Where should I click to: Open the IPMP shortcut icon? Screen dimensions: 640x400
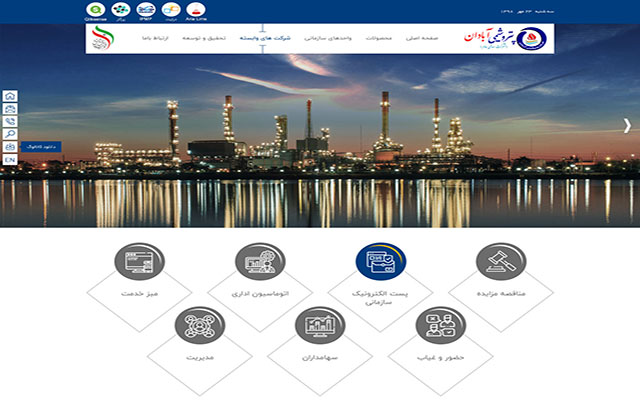tap(146, 9)
